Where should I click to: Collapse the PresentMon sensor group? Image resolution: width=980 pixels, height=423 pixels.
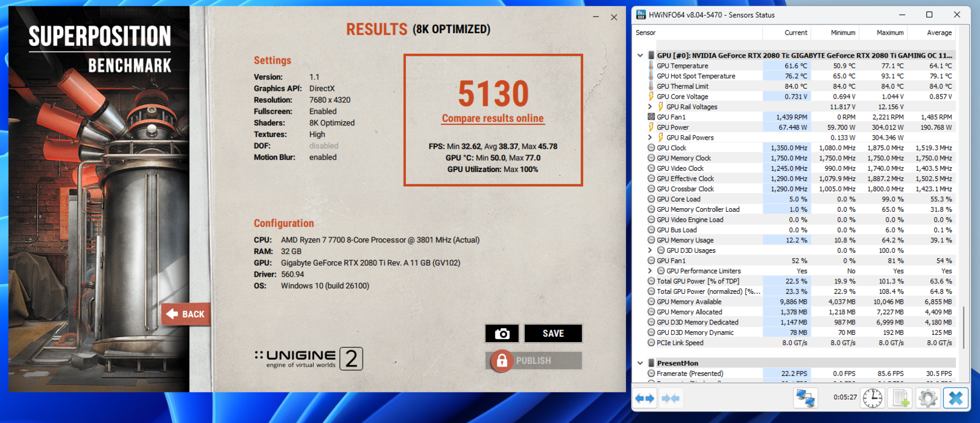click(640, 363)
